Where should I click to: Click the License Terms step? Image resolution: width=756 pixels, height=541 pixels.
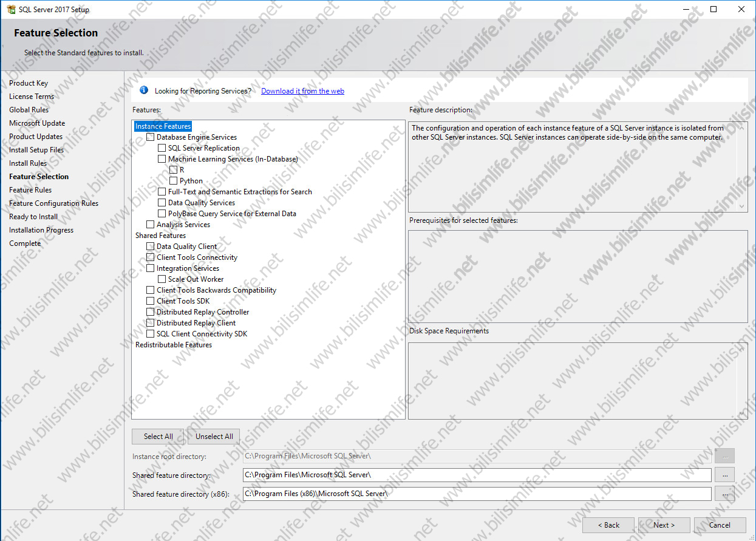click(x=32, y=97)
